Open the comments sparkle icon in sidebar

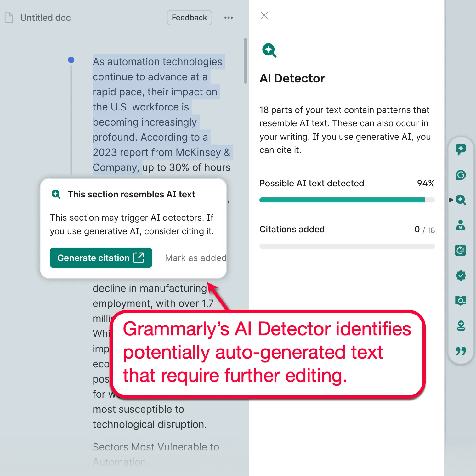click(461, 149)
